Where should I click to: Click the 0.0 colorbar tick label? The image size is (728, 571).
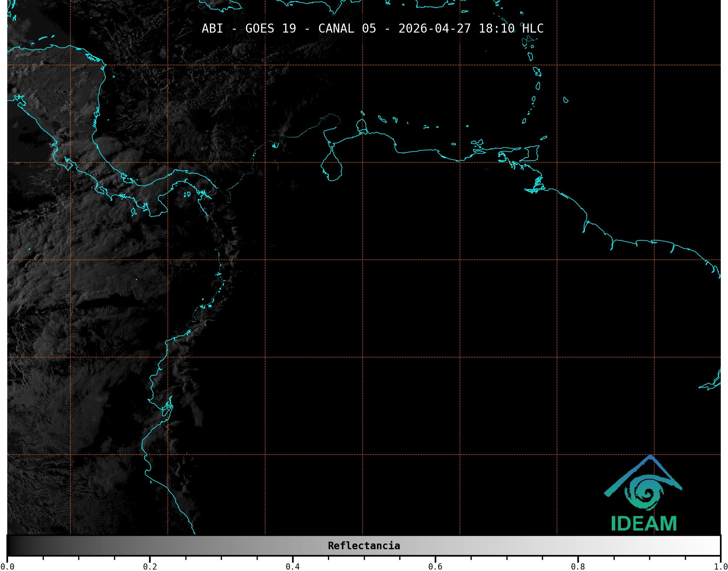[7, 566]
